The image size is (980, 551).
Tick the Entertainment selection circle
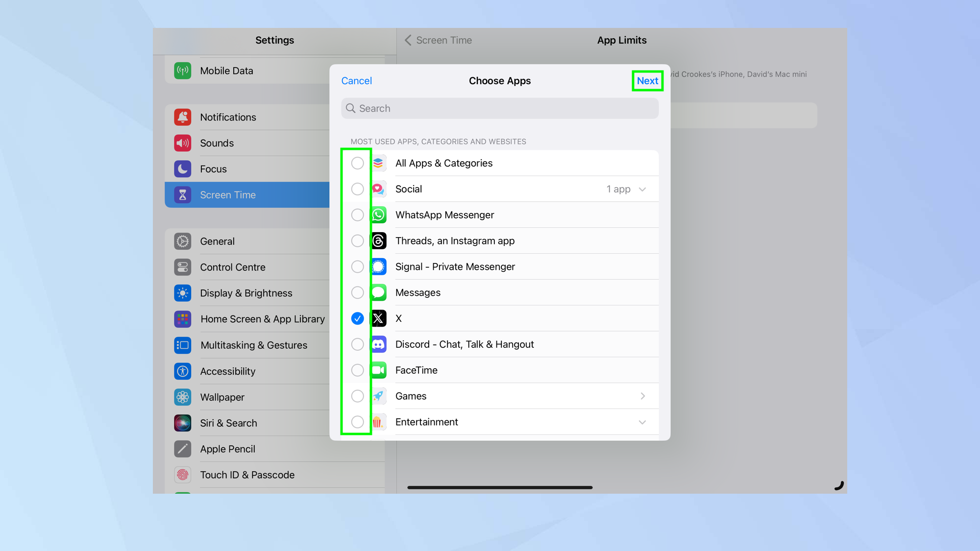(x=358, y=422)
